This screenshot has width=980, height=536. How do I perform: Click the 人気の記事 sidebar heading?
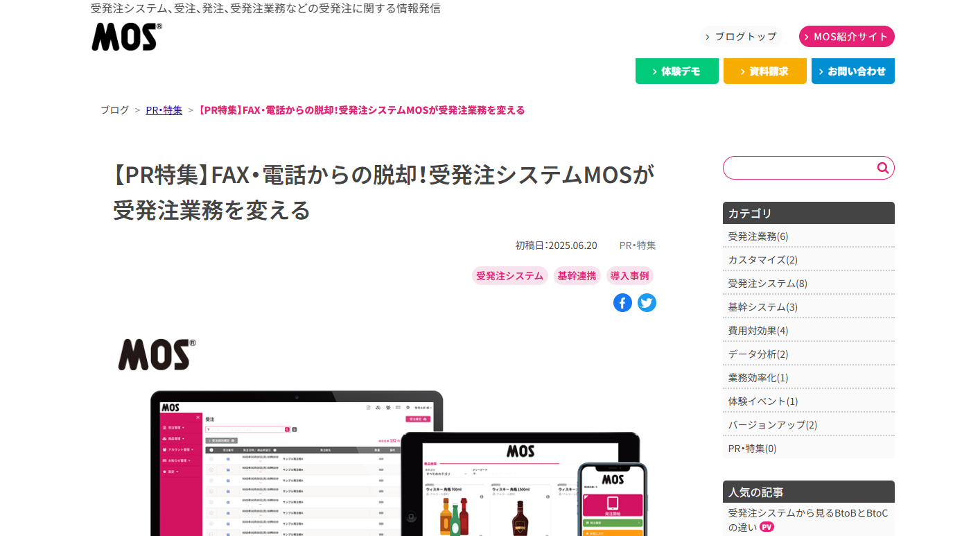point(809,492)
